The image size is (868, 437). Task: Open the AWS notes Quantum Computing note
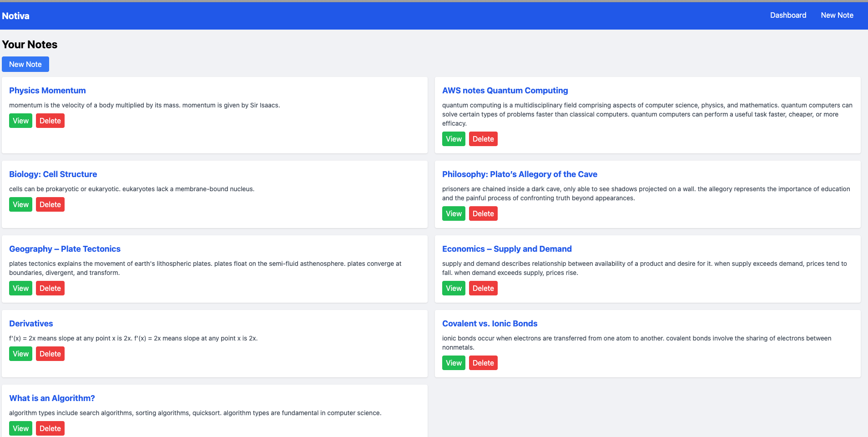point(505,90)
